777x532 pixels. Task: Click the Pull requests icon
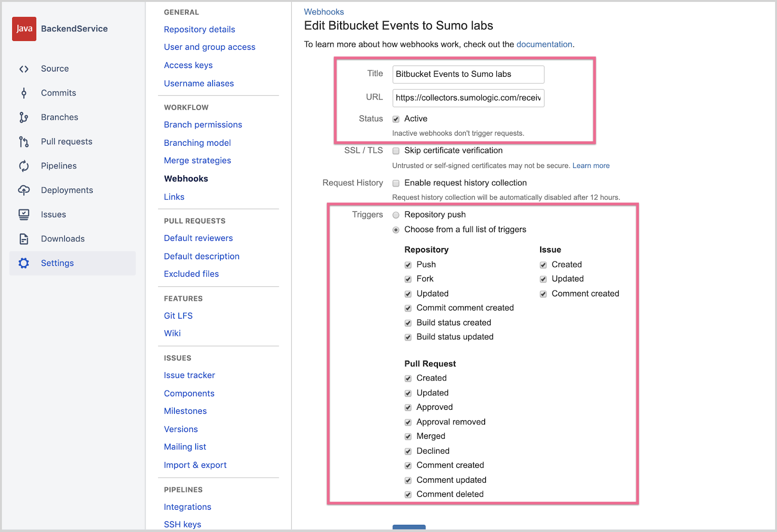point(24,141)
